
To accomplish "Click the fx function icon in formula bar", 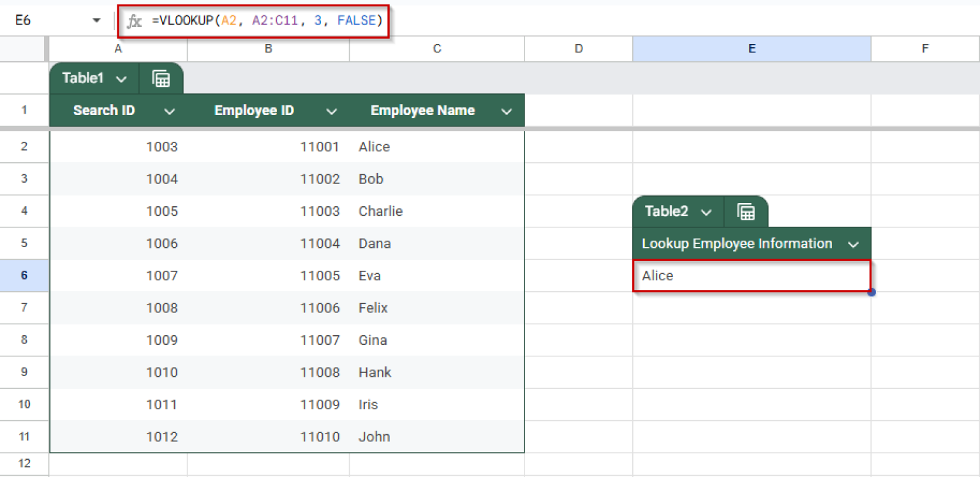I will pyautogui.click(x=134, y=20).
